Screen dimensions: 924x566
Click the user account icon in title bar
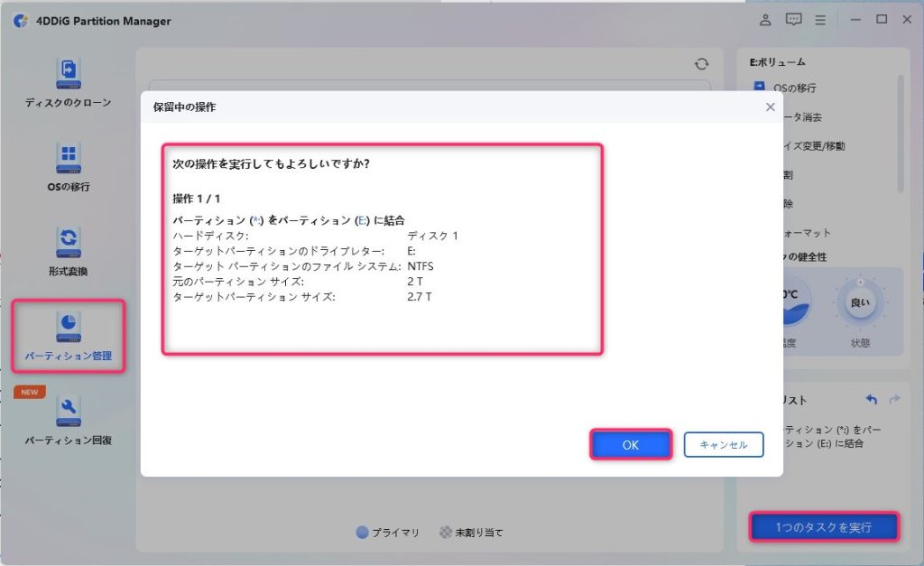coord(765,20)
